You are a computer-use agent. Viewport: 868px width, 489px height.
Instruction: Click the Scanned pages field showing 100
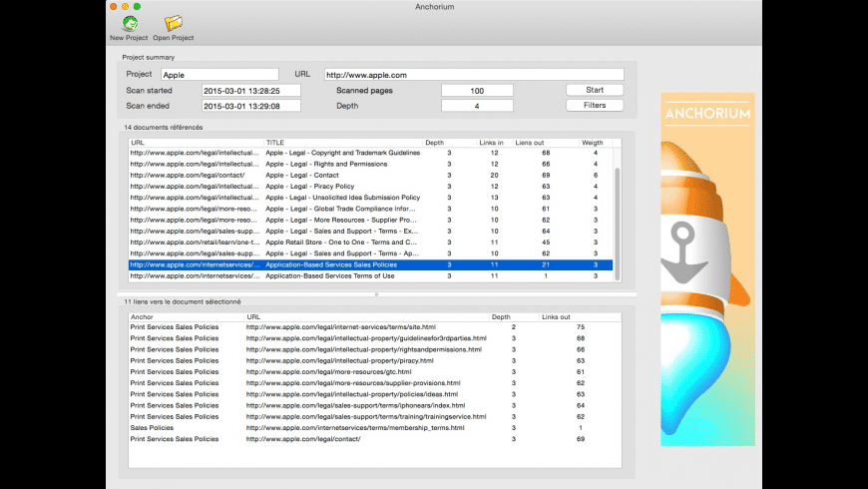(x=477, y=90)
